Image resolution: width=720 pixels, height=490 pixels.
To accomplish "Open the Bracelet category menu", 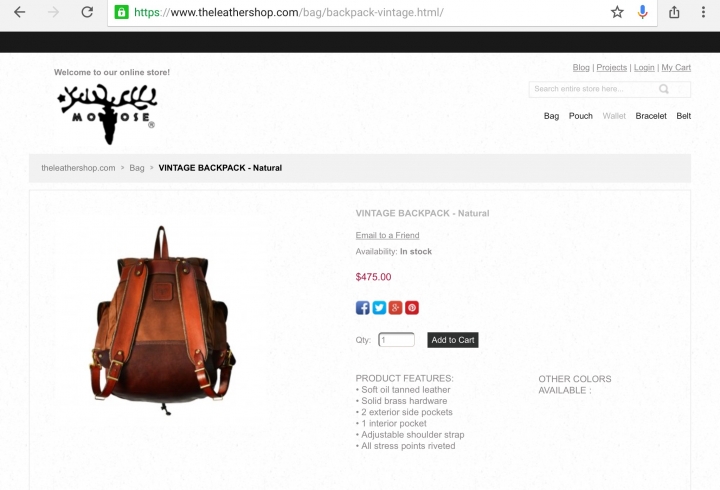I will (651, 116).
